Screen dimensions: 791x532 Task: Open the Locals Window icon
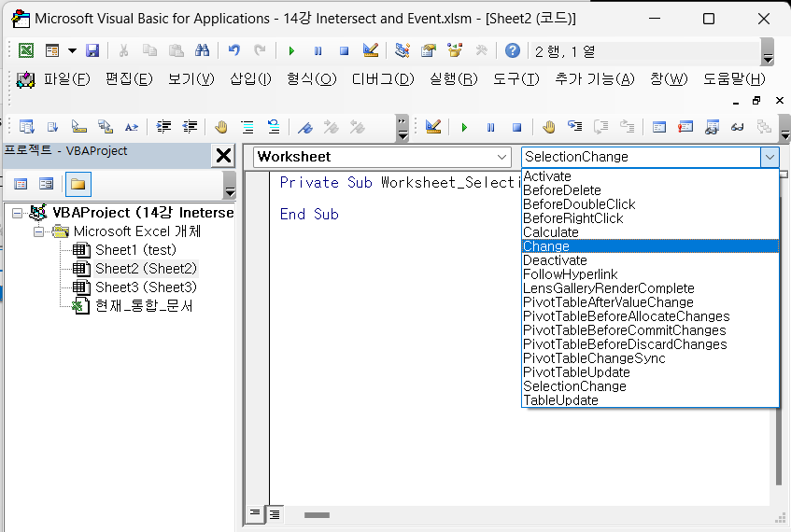[658, 127]
